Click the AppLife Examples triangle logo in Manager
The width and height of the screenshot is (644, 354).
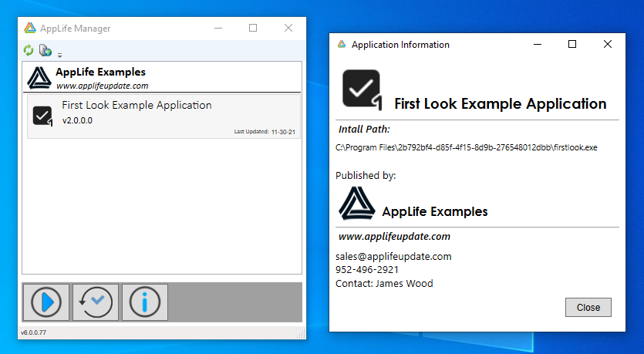click(39, 78)
